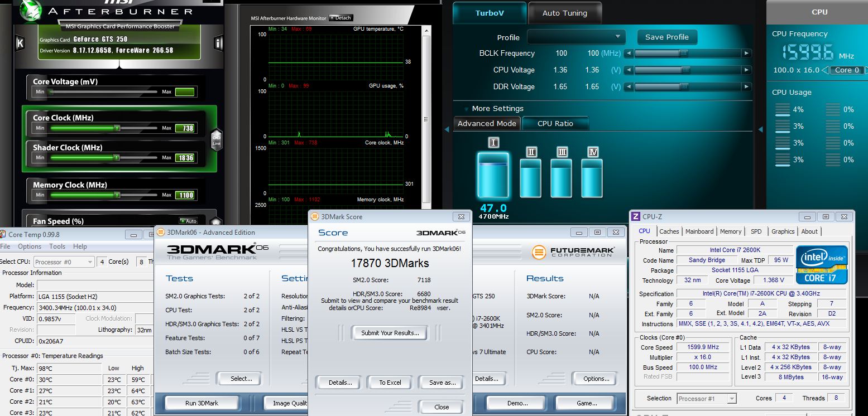
Task: Switch to SPD tab in CPU-Z
Action: click(x=756, y=231)
